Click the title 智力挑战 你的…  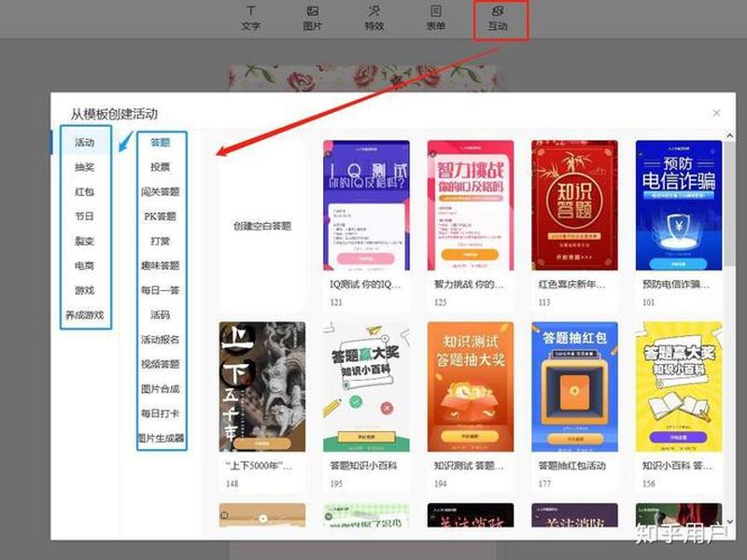tap(469, 285)
